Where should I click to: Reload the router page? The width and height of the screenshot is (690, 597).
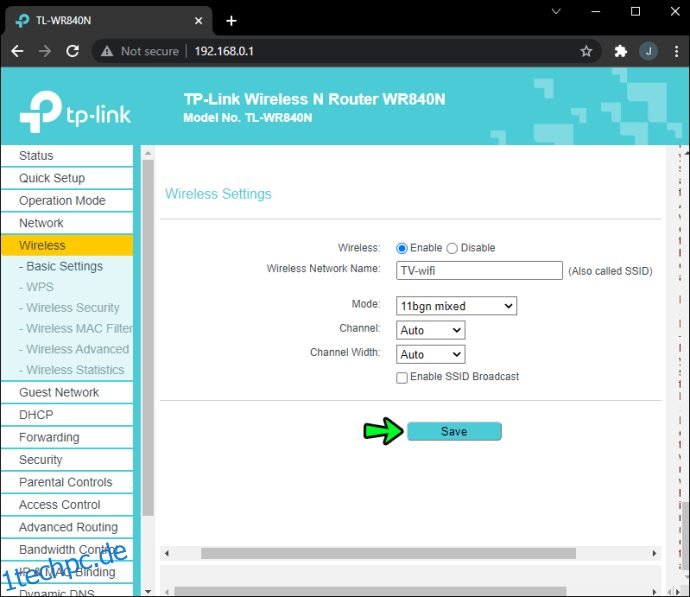73,51
